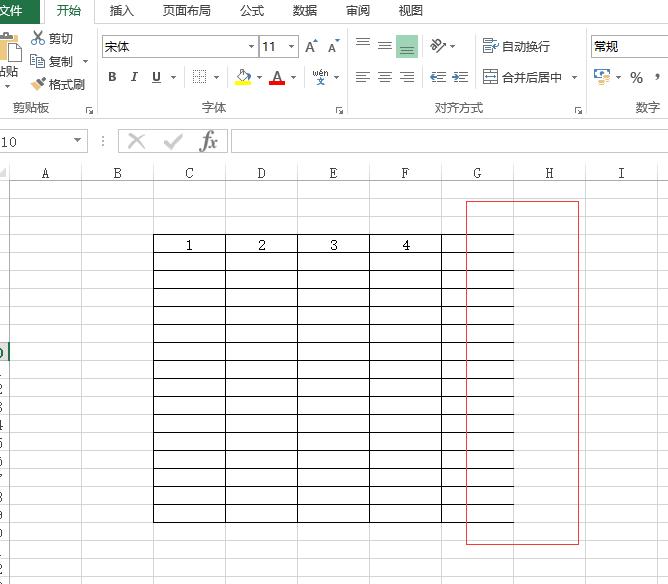Open number format 常规 box
This screenshot has height=584, width=668.
pyautogui.click(x=629, y=46)
